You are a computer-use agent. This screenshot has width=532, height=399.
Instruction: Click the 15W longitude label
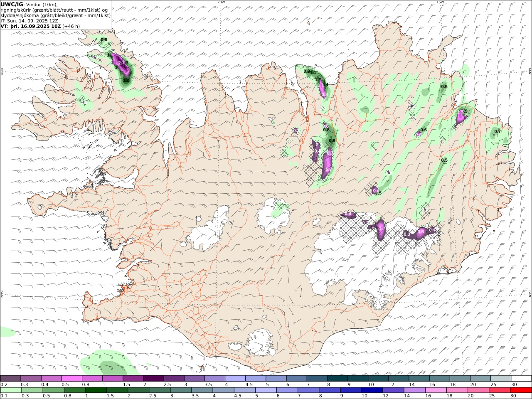click(440, 2)
